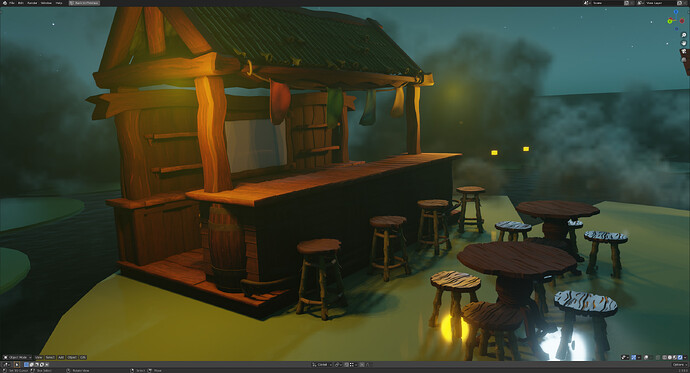Click the dark blue negative Z gizmo axis
Image resolution: width=690 pixels, height=373 pixels.
[x=676, y=29]
